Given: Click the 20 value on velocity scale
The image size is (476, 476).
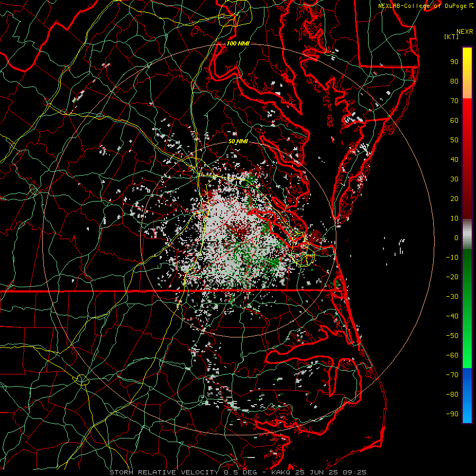Looking at the screenshot, I should [x=454, y=199].
